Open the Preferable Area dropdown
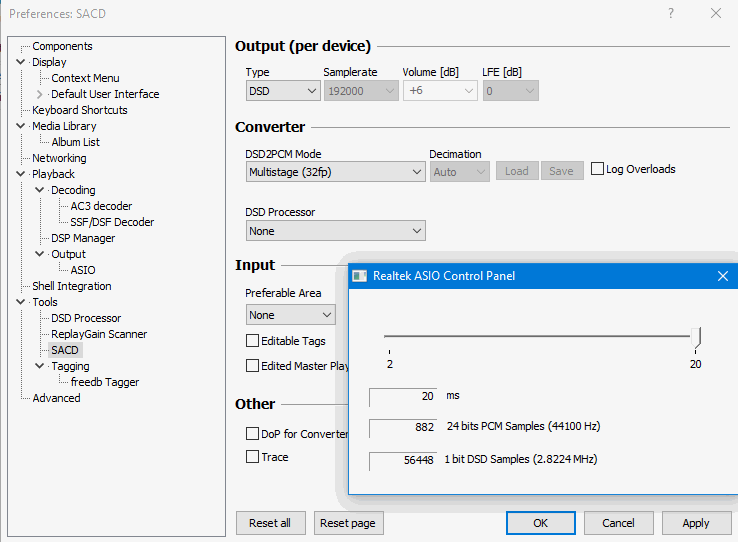The height and width of the screenshot is (542, 738). click(290, 314)
